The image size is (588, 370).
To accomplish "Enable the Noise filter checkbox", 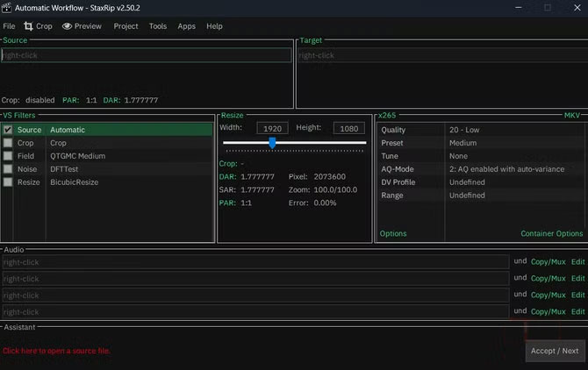I will click(8, 169).
